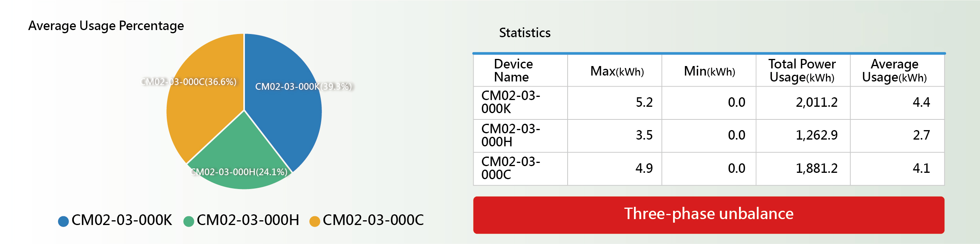Click the Statistics section heading

[x=525, y=33]
